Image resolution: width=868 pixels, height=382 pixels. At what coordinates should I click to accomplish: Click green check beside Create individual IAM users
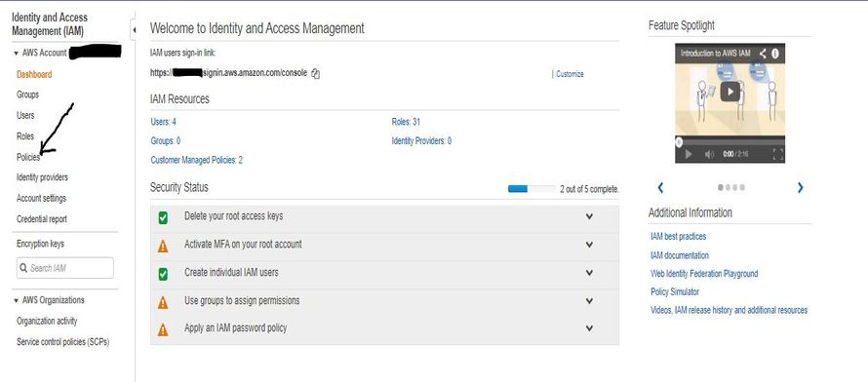point(163,274)
